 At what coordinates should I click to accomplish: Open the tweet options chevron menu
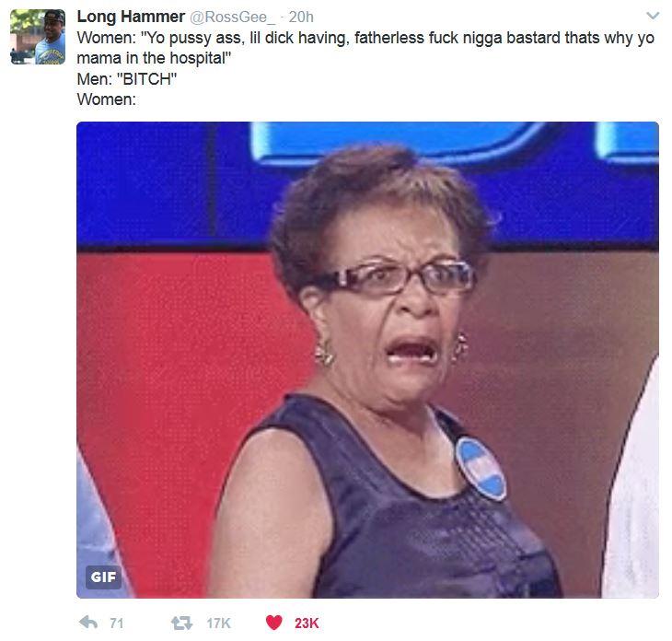click(653, 17)
